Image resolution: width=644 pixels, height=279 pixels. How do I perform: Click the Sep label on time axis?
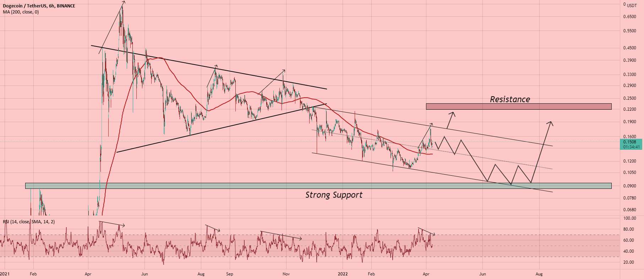click(x=230, y=274)
